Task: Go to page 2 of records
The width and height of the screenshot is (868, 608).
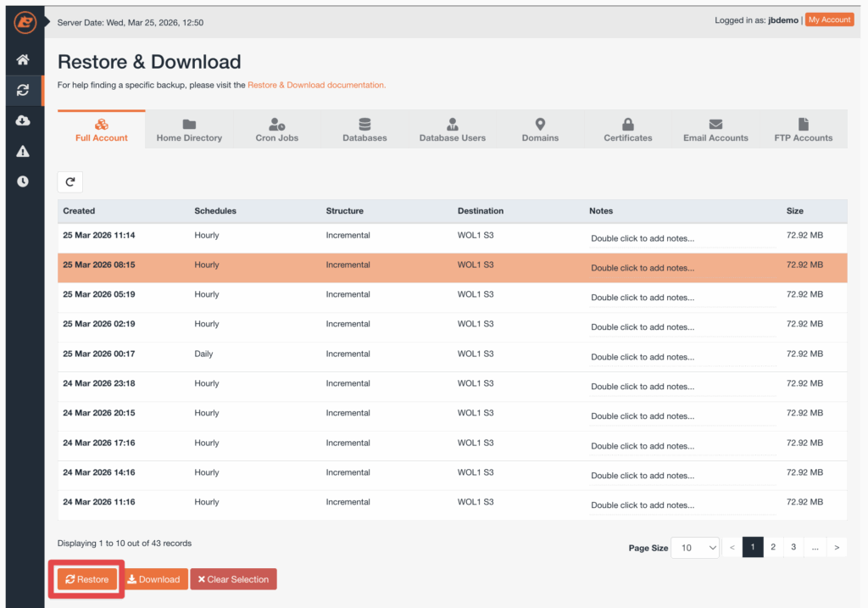Action: coord(773,547)
